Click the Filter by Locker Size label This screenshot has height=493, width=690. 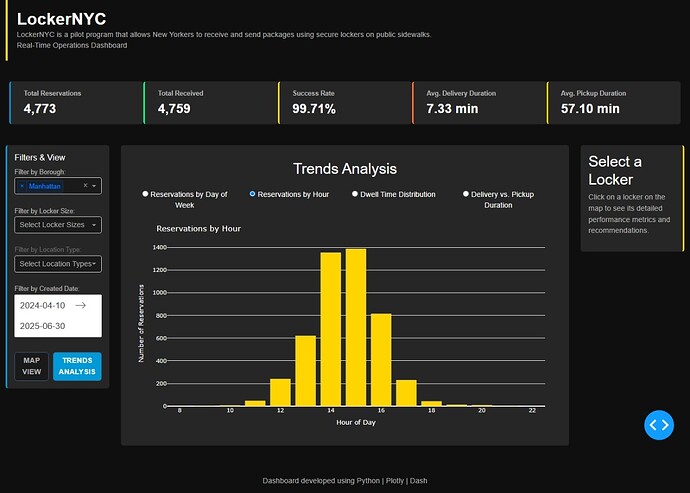click(x=44, y=211)
